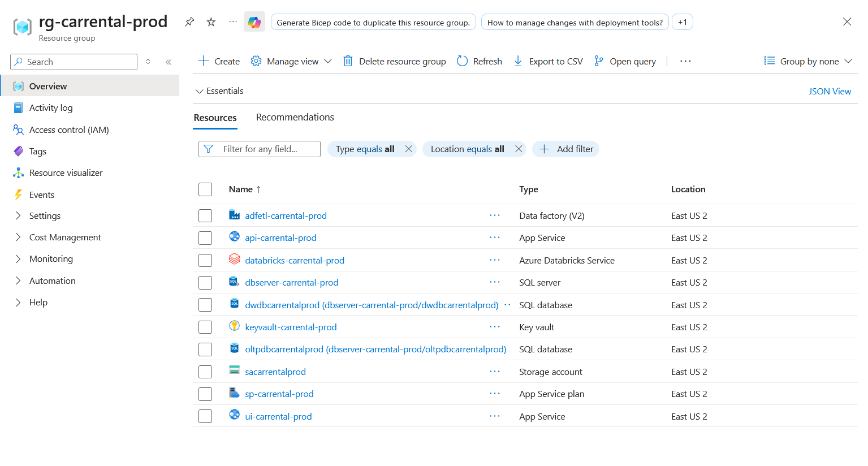Click the star icon to favorite the resource group

[x=210, y=21]
